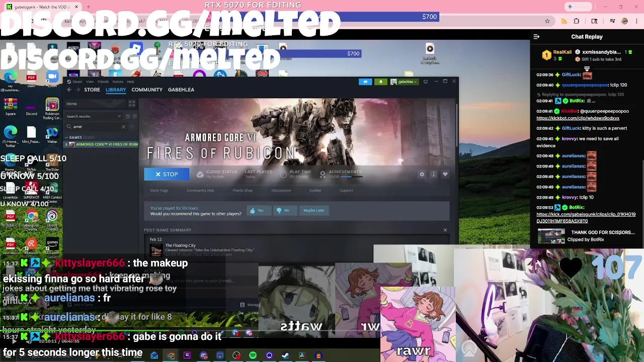Mute the video player volume

(29, 341)
